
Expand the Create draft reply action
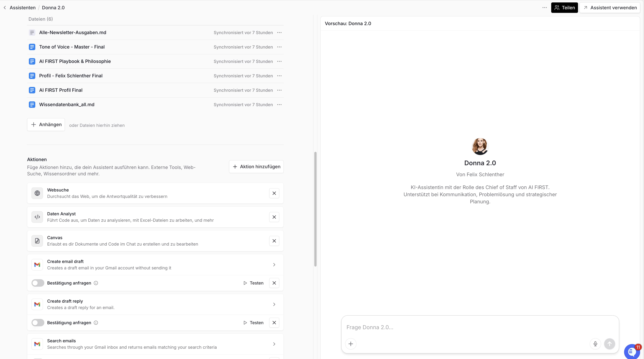[274, 304]
